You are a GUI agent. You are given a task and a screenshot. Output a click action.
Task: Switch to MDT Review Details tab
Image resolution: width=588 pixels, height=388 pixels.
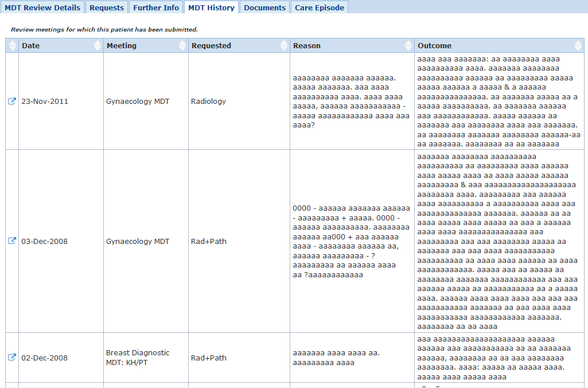point(42,7)
